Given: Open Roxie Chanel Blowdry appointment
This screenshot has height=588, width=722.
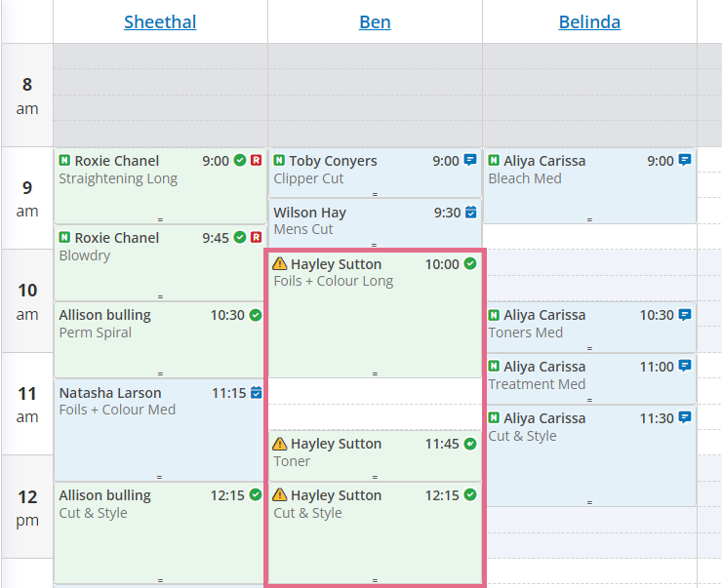Looking at the screenshot, I should click(x=160, y=263).
